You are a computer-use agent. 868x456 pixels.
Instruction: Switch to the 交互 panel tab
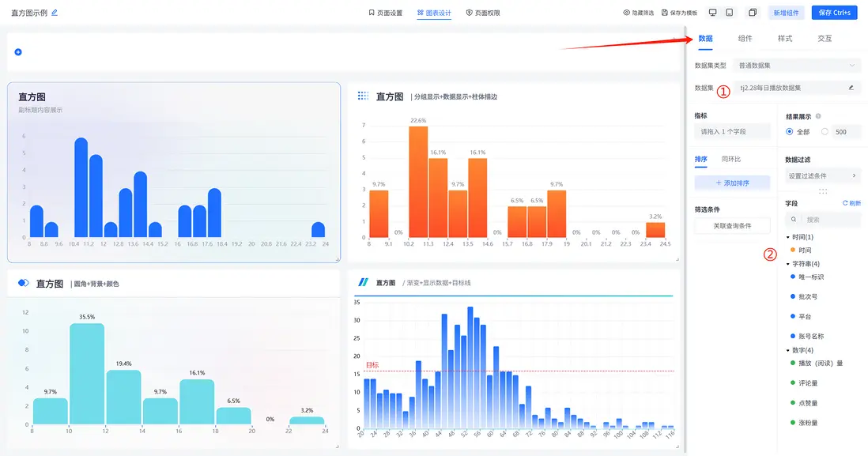tap(825, 38)
